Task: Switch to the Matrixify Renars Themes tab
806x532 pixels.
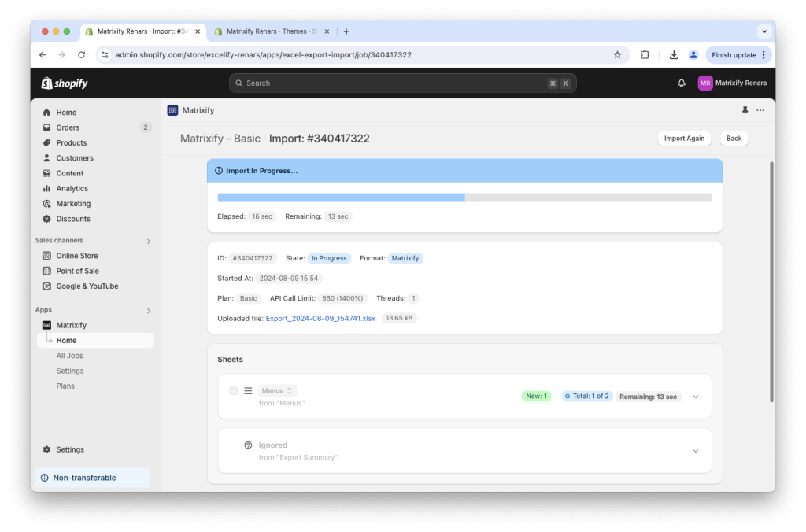Action: click(x=268, y=31)
